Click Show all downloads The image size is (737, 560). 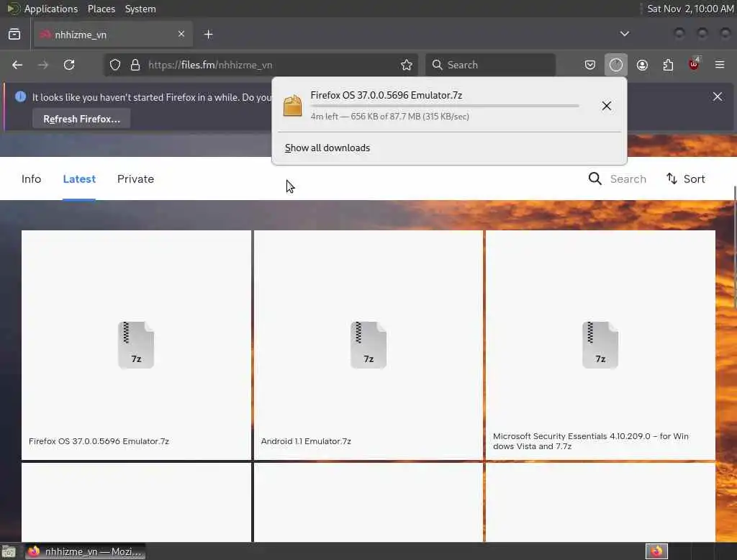(x=327, y=148)
